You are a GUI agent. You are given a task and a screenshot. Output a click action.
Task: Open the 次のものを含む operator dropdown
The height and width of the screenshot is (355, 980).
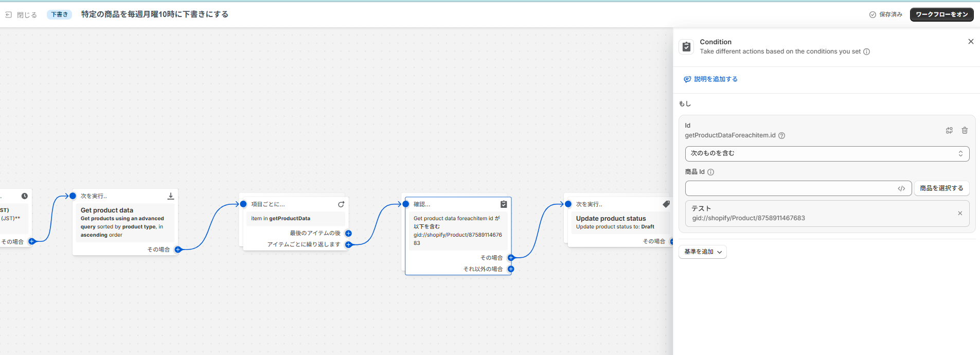(x=827, y=153)
